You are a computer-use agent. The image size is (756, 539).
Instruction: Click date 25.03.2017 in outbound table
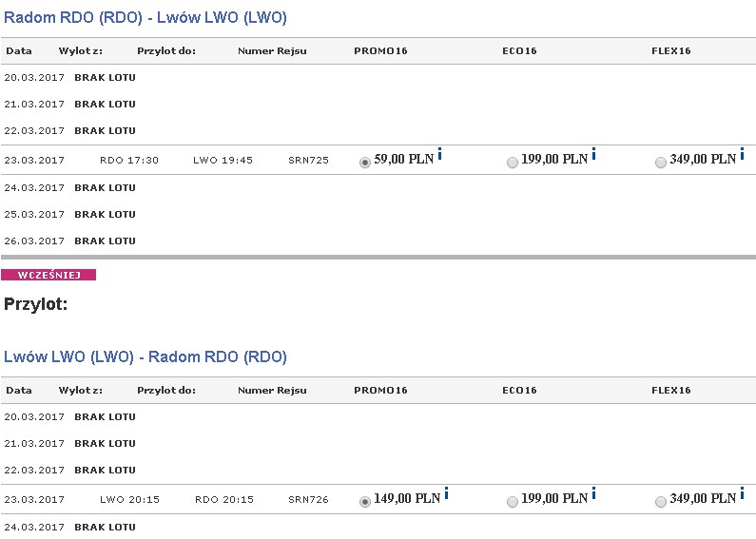(x=34, y=215)
